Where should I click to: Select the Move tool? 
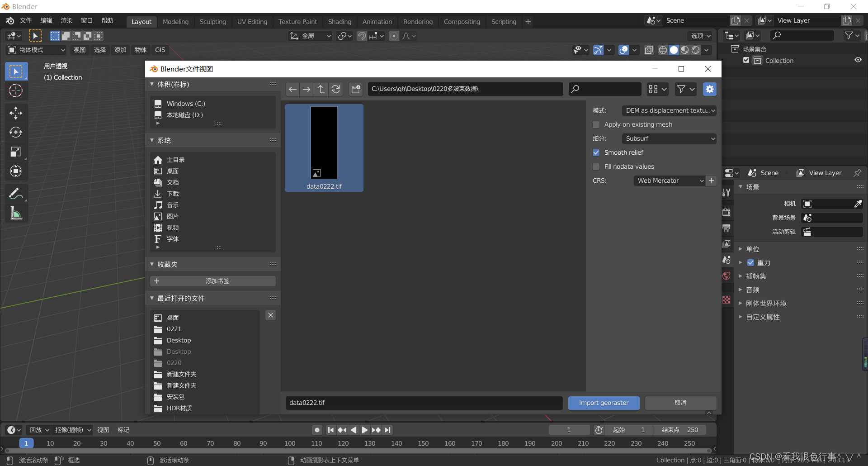tap(16, 113)
